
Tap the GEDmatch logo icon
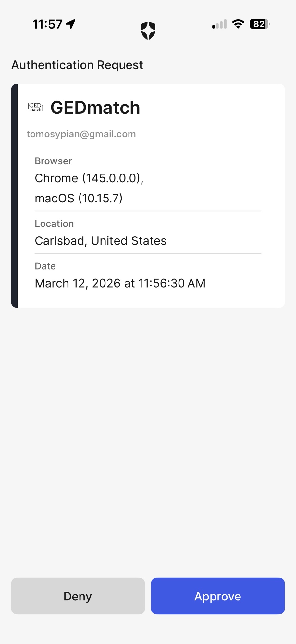click(35, 107)
